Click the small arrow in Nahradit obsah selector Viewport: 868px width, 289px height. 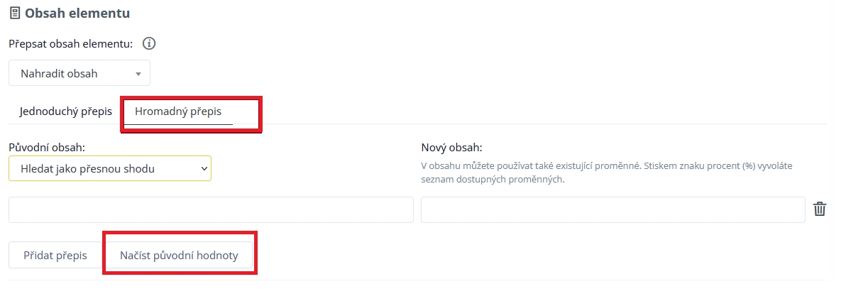[138, 73]
